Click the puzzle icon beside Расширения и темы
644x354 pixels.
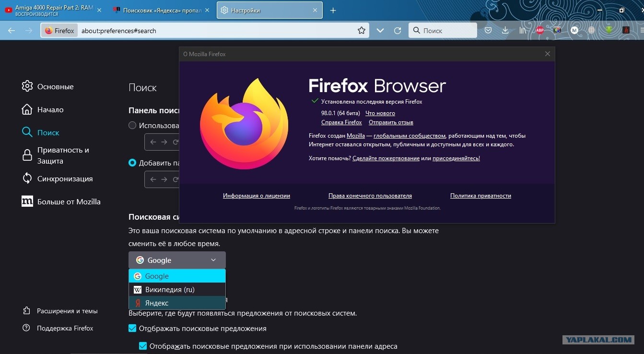coord(26,311)
